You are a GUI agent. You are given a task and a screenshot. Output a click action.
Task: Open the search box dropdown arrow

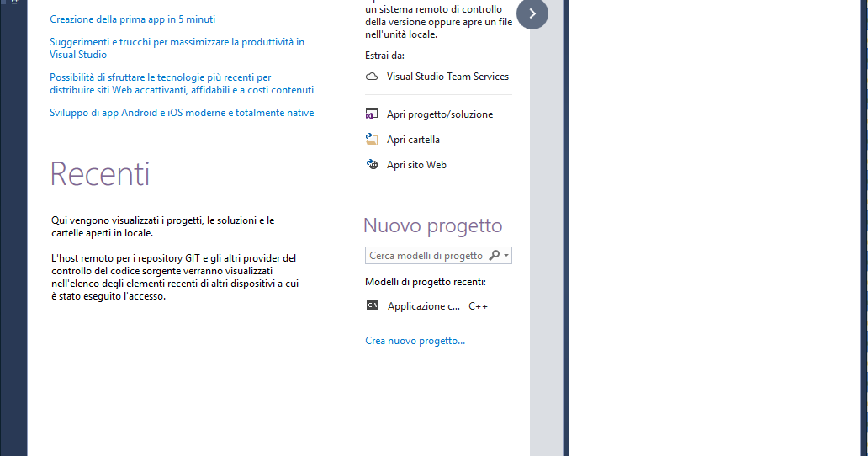click(506, 255)
